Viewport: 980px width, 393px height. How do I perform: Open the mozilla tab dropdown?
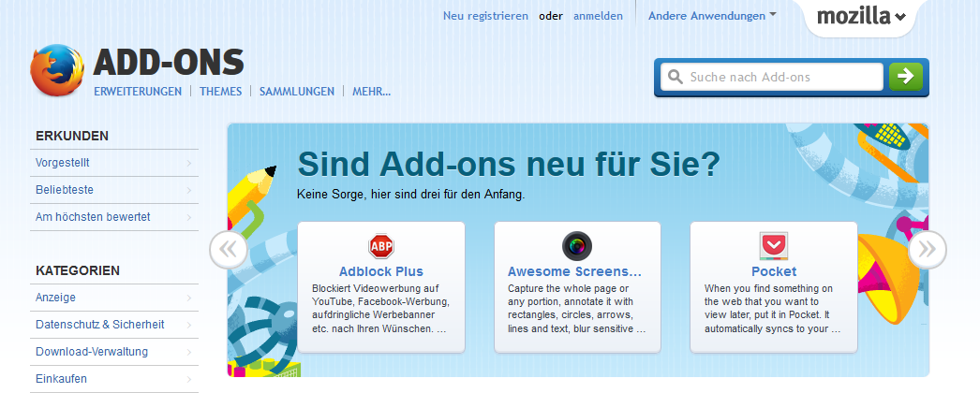(861, 17)
